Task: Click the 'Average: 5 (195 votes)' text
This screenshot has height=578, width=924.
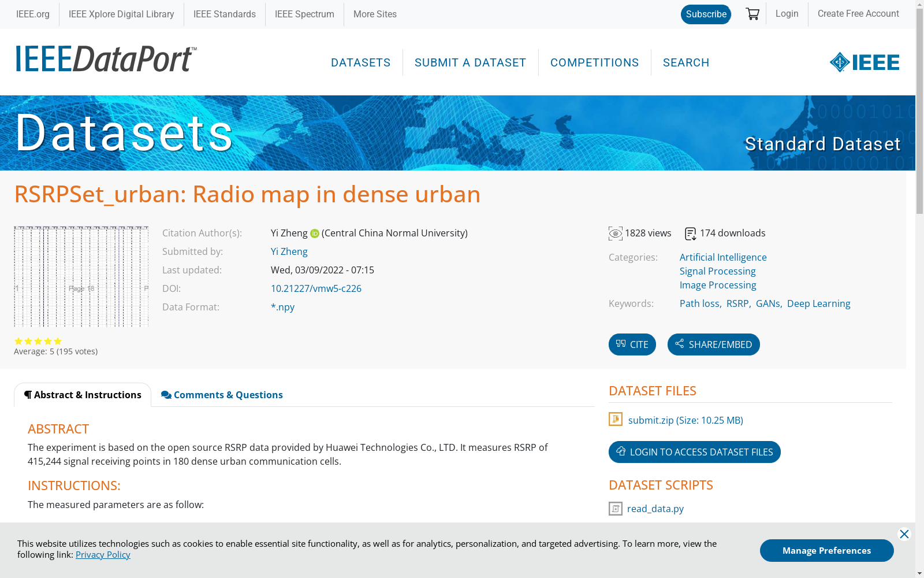Action: [x=56, y=351]
